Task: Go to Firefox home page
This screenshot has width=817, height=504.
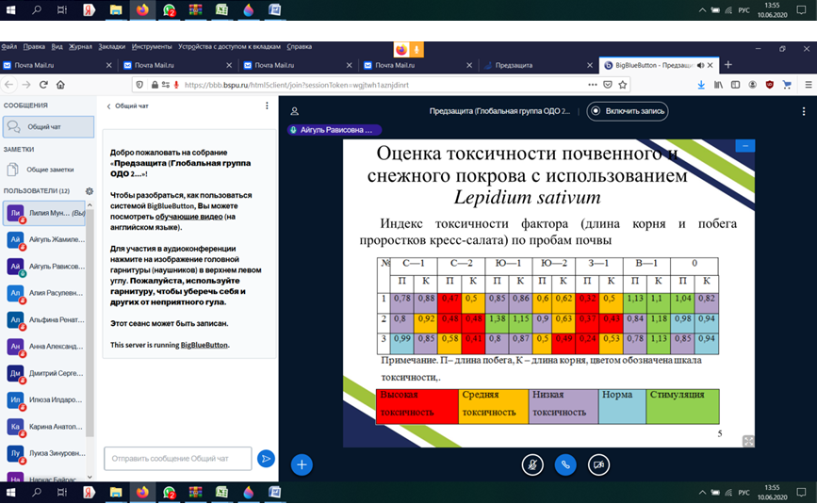Action: click(x=60, y=85)
